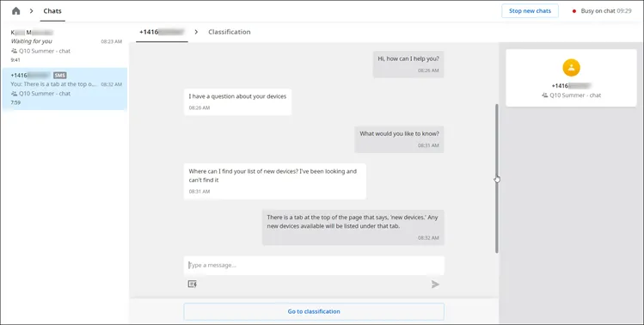Select the +1416 SMS chat in list
This screenshot has width=644, height=325.
pos(64,89)
